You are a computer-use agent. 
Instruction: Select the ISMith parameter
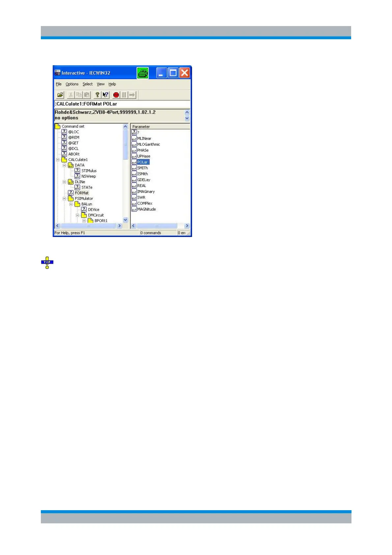(143, 174)
